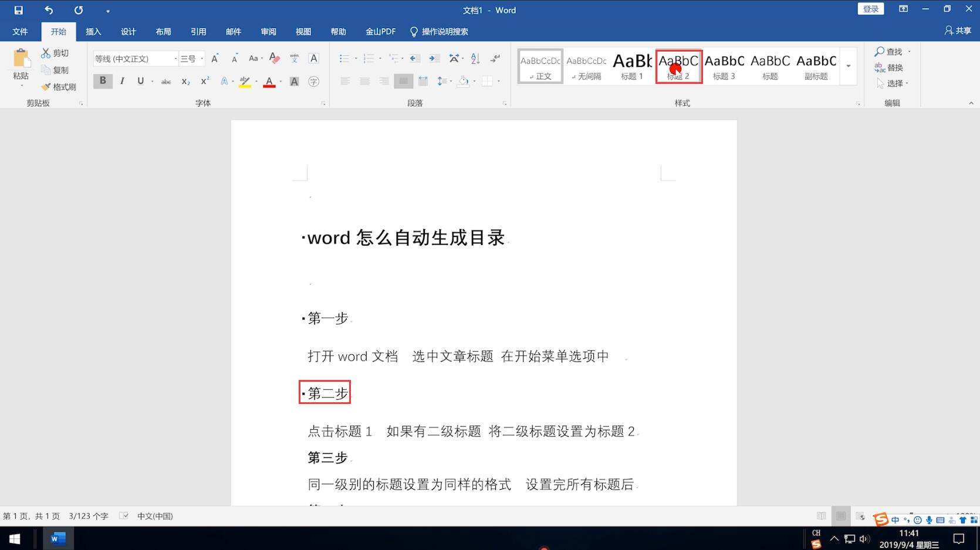Click the word count 3/123 个字 in status bar
980x550 pixels.
[89, 516]
